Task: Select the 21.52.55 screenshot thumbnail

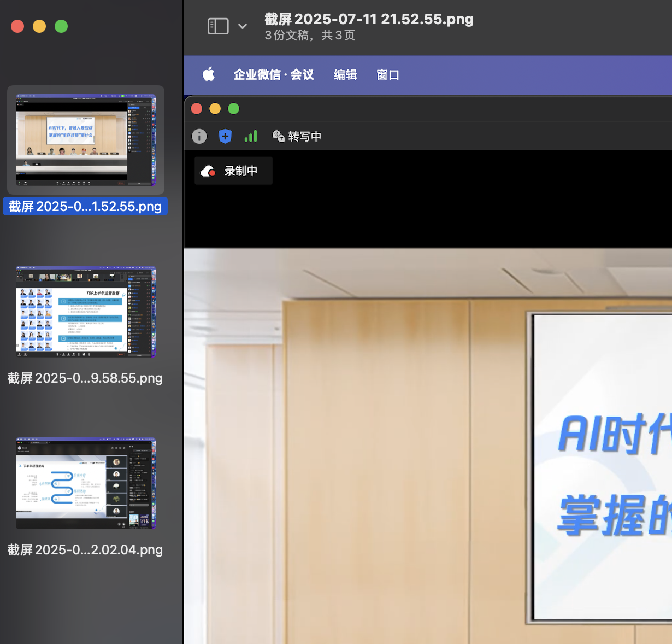Action: 86,140
